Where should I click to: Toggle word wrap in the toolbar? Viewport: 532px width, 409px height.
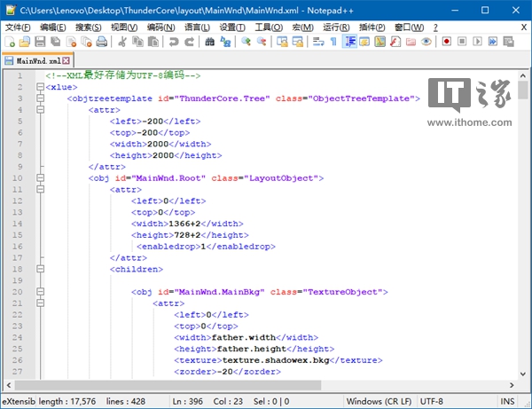point(318,42)
